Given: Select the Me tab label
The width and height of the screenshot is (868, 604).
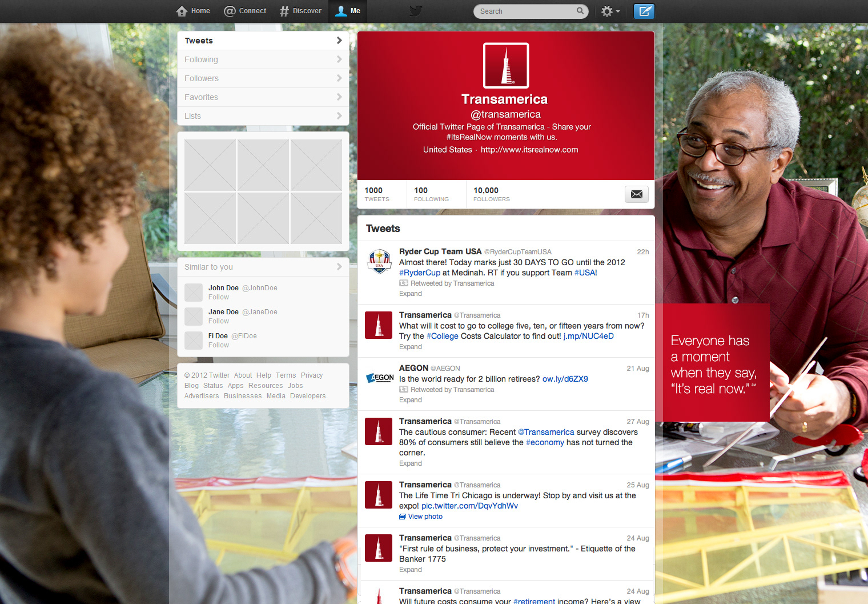Looking at the screenshot, I should (355, 11).
